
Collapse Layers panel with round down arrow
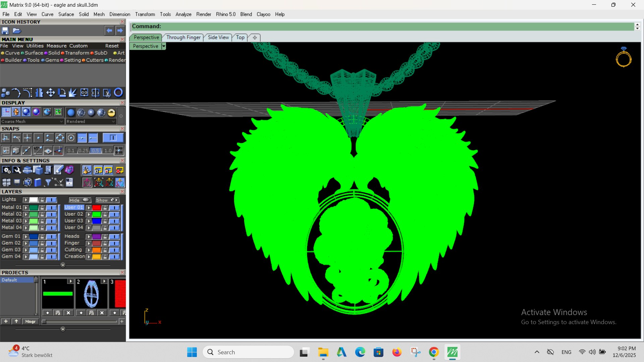pyautogui.click(x=63, y=265)
